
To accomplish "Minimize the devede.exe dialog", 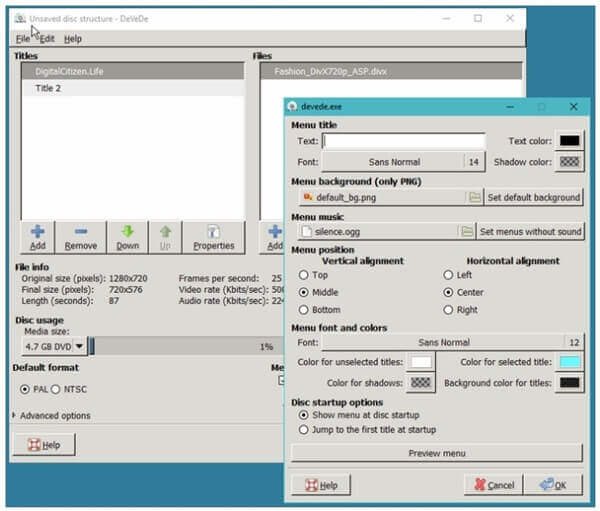I will tap(510, 106).
